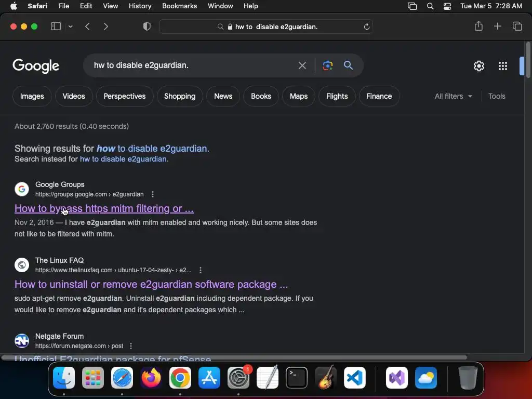
Task: Open search Tools button
Action: [497, 96]
